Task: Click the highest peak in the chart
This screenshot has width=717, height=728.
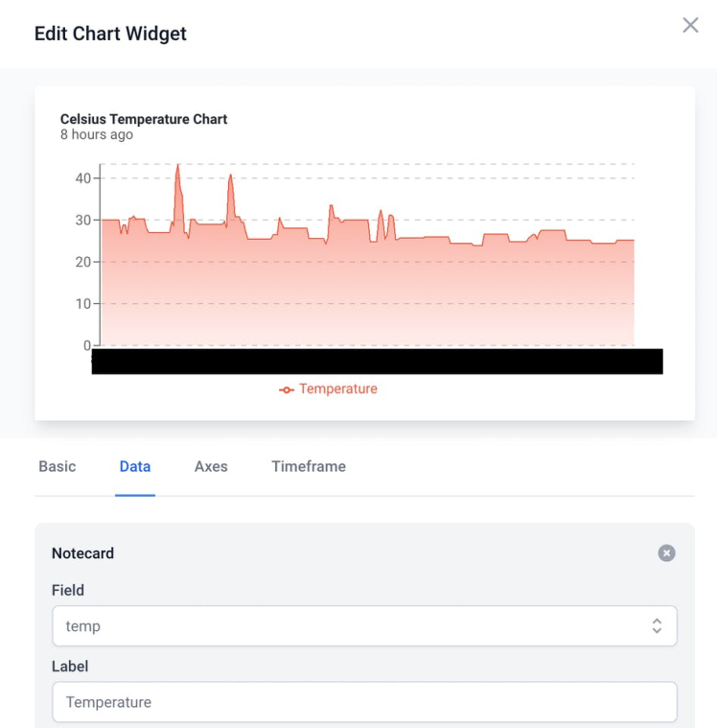Action: point(177,166)
